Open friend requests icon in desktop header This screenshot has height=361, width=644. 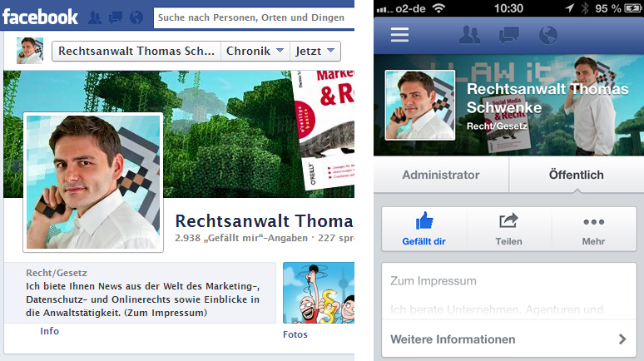click(x=95, y=17)
